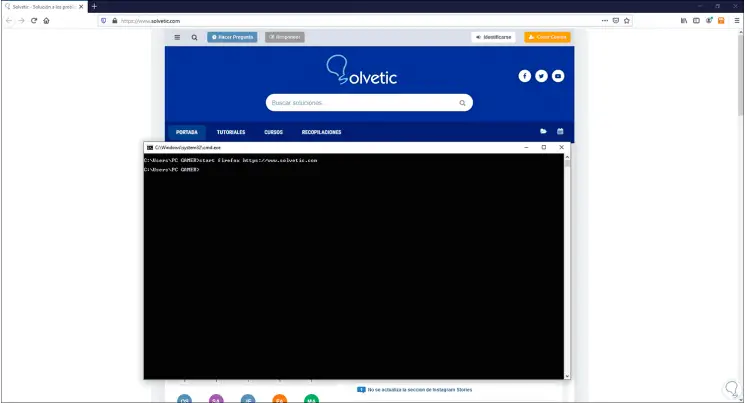This screenshot has width=745, height=403.
Task: Click folder icon in Solvetic nav bar
Action: pos(543,131)
